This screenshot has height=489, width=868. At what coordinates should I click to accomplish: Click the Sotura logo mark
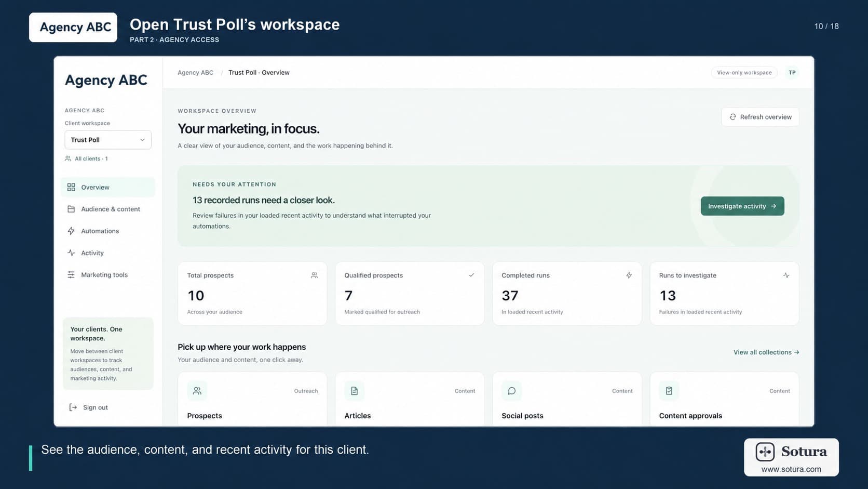765,452
